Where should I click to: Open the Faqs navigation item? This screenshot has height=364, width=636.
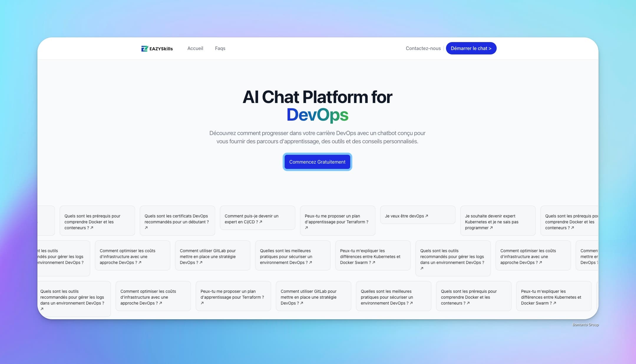pyautogui.click(x=220, y=48)
